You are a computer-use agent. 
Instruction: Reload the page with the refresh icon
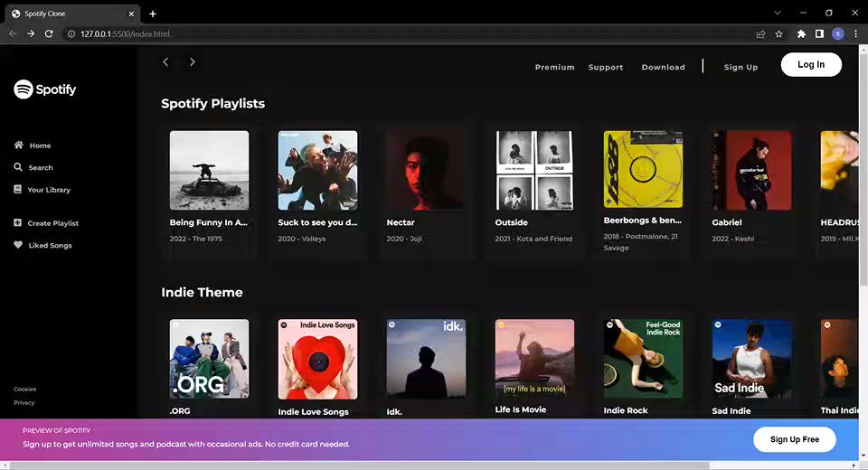tap(49, 33)
